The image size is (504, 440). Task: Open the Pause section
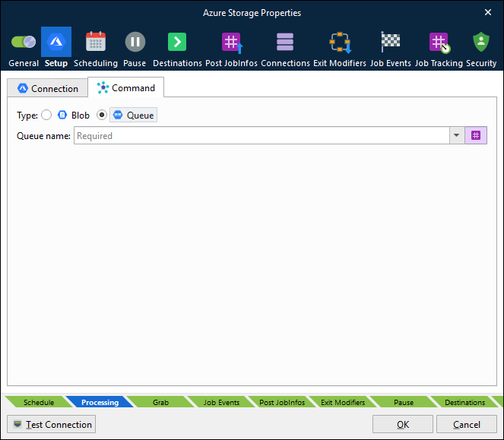pos(135,48)
